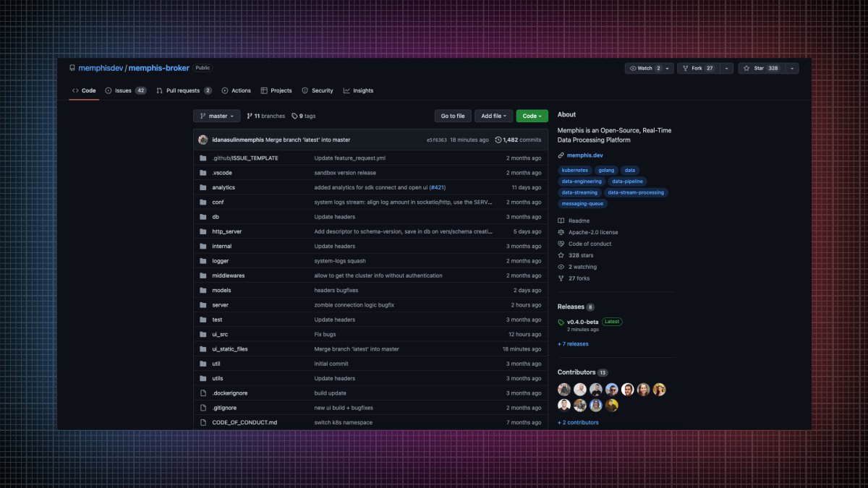Image resolution: width=868 pixels, height=488 pixels.
Task: Select the messaging-queue topic tag
Action: [584, 204]
